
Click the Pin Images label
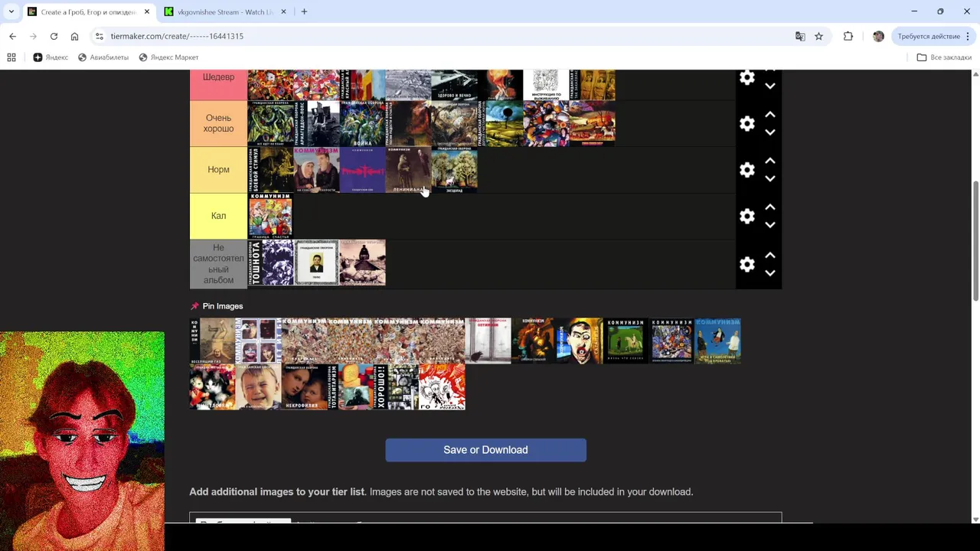point(223,306)
